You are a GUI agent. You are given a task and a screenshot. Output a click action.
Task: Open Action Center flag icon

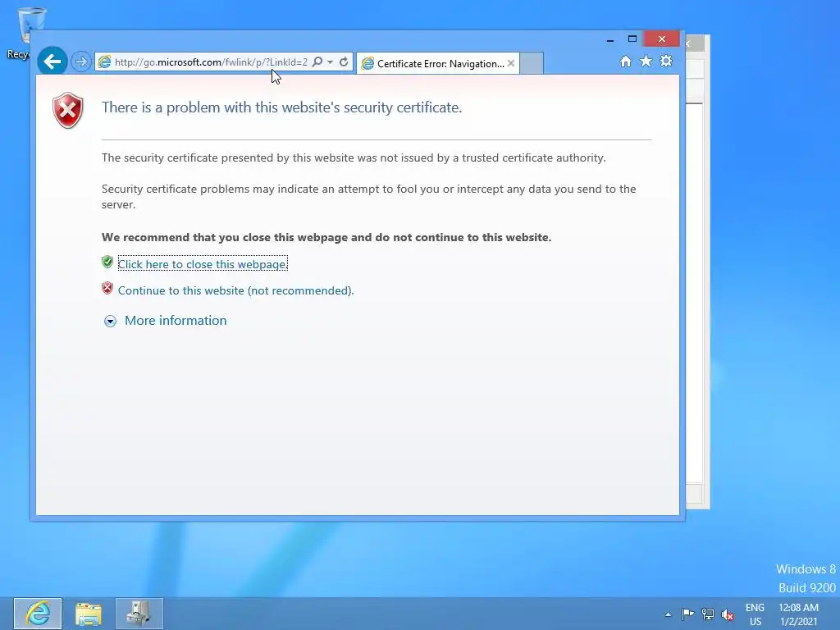[x=688, y=614]
